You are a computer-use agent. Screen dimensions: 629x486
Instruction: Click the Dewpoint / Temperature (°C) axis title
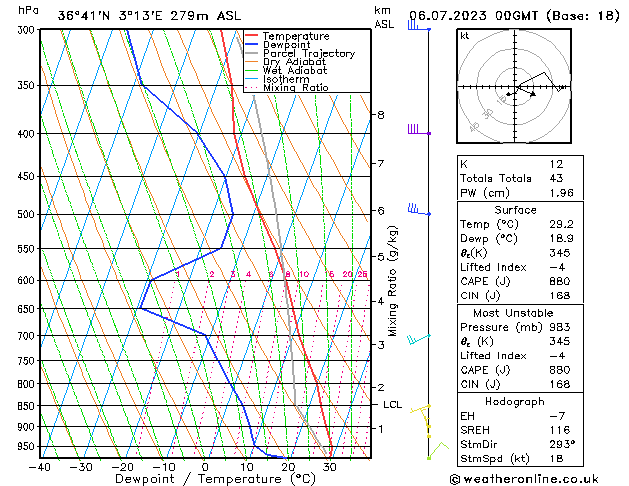tap(215, 479)
